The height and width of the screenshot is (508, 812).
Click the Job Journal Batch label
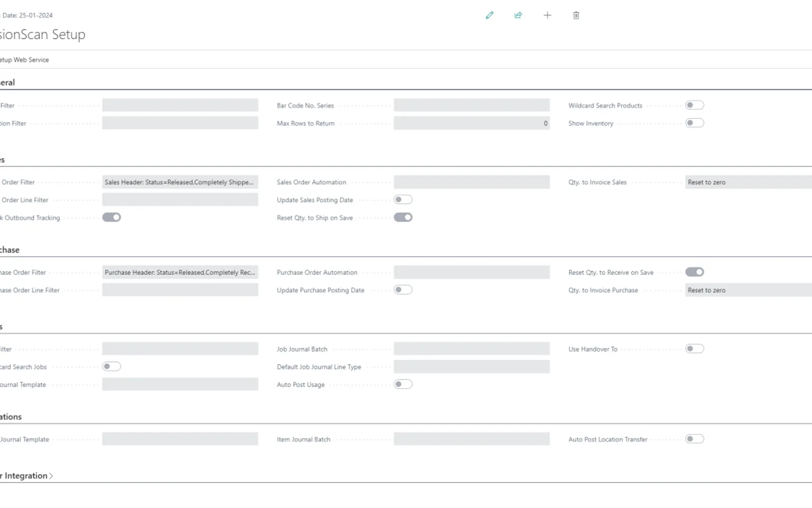point(302,350)
